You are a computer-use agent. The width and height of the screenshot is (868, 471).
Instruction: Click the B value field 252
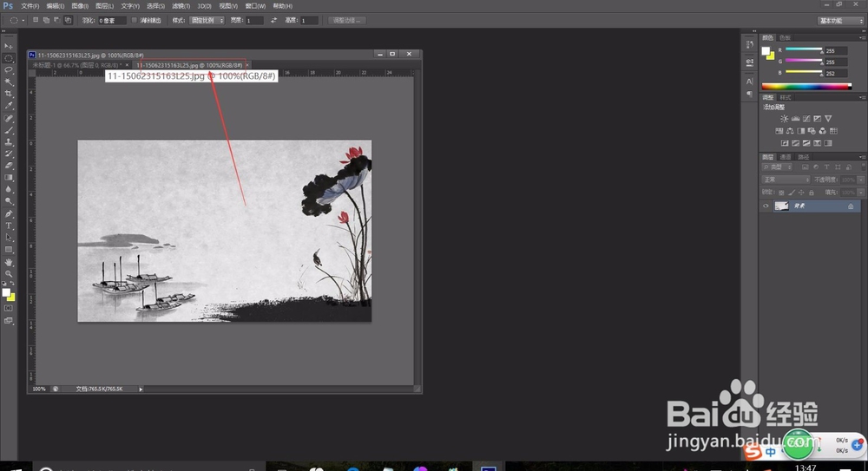click(835, 73)
